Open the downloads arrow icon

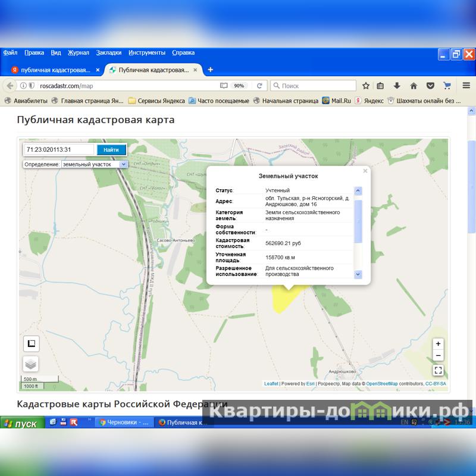click(397, 86)
